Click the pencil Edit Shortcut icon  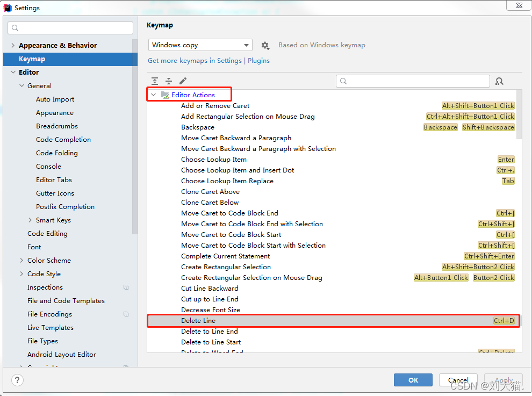(x=183, y=81)
